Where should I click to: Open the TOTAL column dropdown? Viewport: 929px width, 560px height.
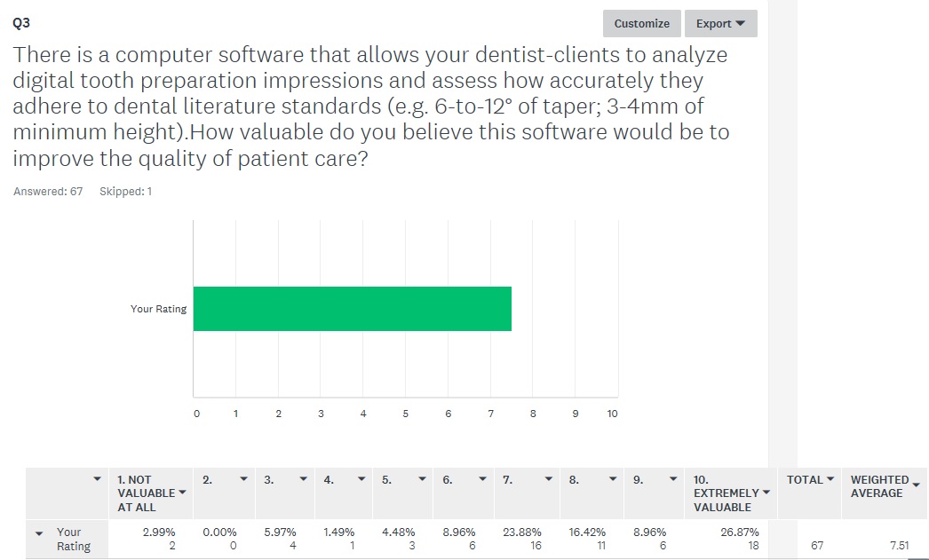(x=831, y=480)
